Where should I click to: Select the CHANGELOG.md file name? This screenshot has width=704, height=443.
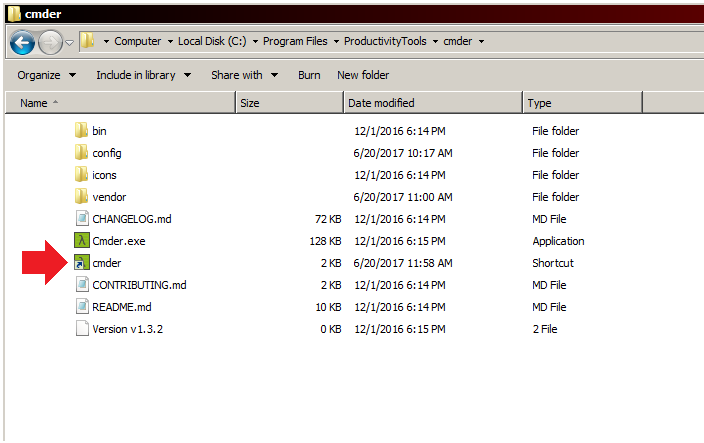point(132,219)
